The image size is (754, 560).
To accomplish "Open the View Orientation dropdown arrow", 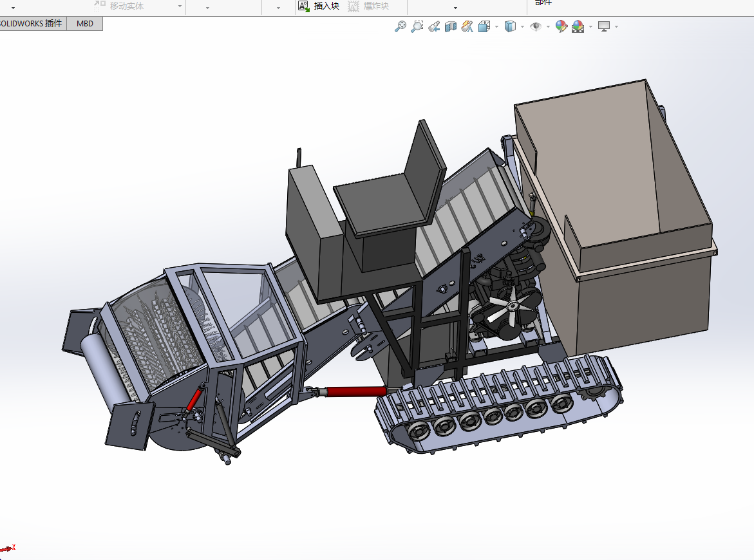I will 496,27.
